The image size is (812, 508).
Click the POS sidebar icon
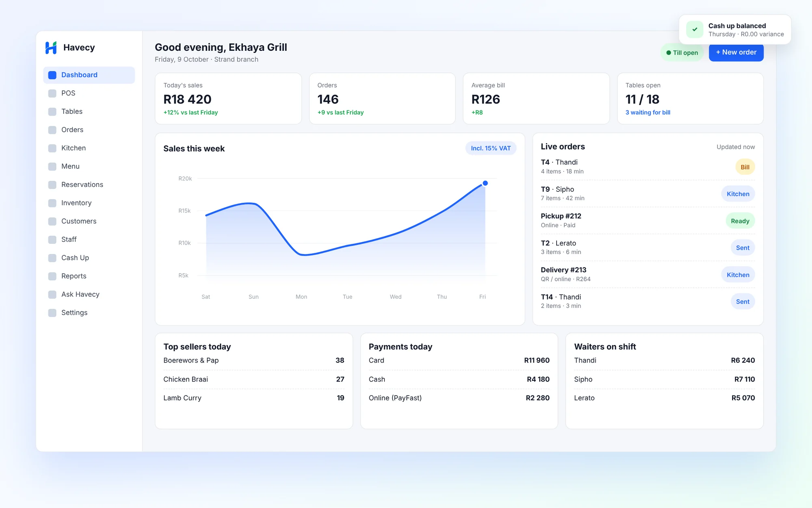tap(52, 93)
